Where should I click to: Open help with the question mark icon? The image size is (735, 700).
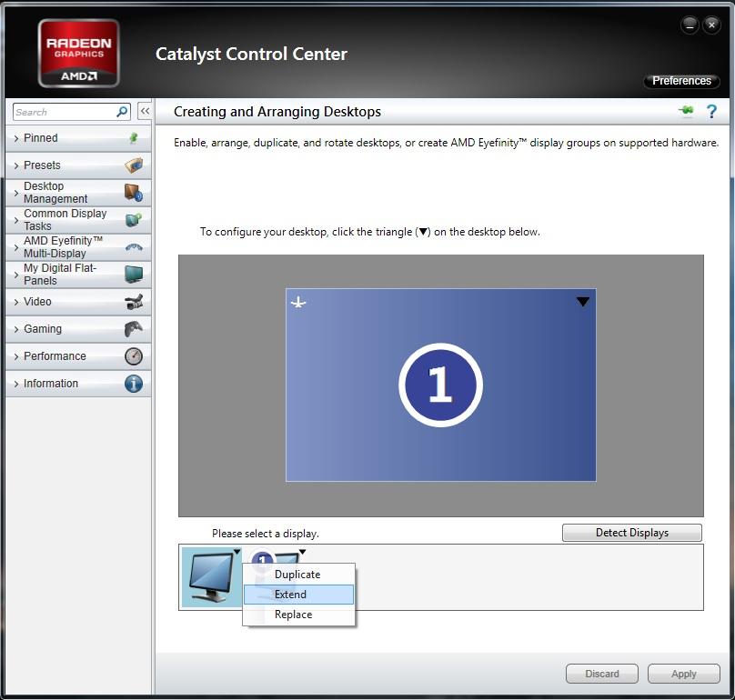click(x=712, y=112)
